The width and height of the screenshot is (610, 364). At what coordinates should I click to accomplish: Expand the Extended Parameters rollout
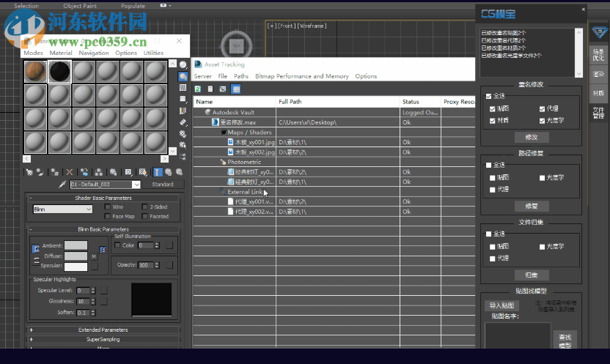pos(104,330)
